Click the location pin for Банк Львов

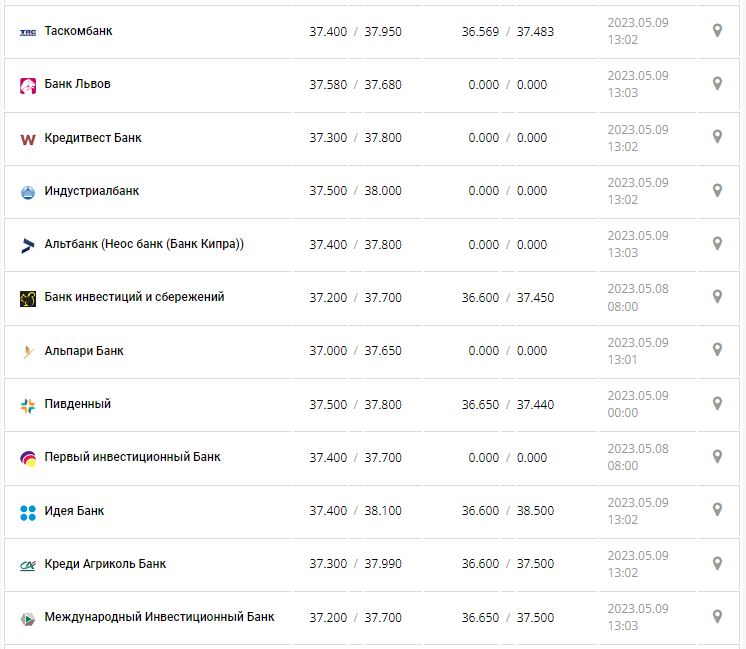tap(717, 84)
